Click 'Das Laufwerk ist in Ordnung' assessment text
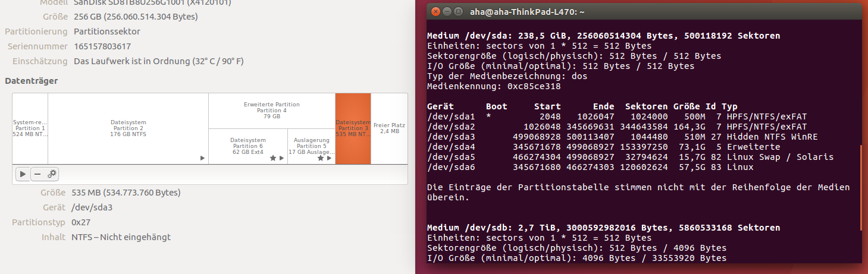 159,61
